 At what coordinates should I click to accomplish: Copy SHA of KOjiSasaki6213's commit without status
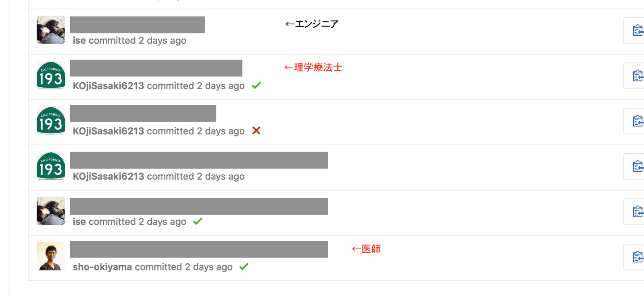[637, 166]
